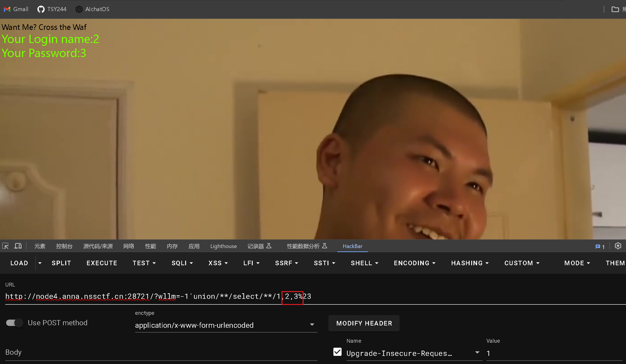Click the console messages count icon
The height and width of the screenshot is (364, 626).
(600, 247)
